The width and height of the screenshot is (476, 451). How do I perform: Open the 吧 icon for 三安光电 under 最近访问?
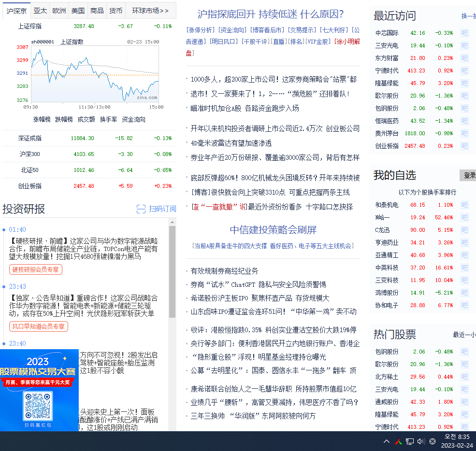(x=464, y=45)
